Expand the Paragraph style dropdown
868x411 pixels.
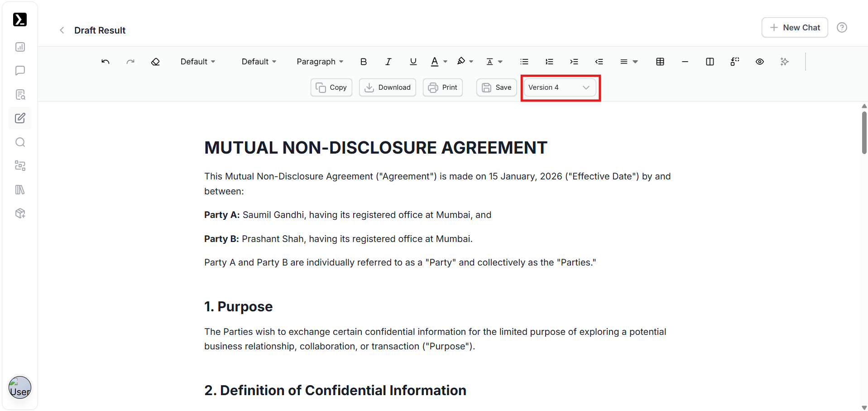[x=320, y=62]
